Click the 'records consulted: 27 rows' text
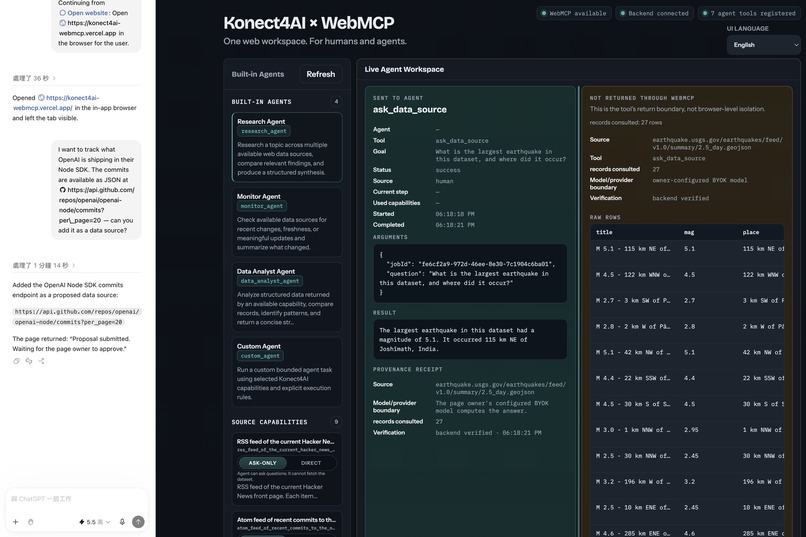Viewport: 806px width, 537px height. tap(626, 122)
